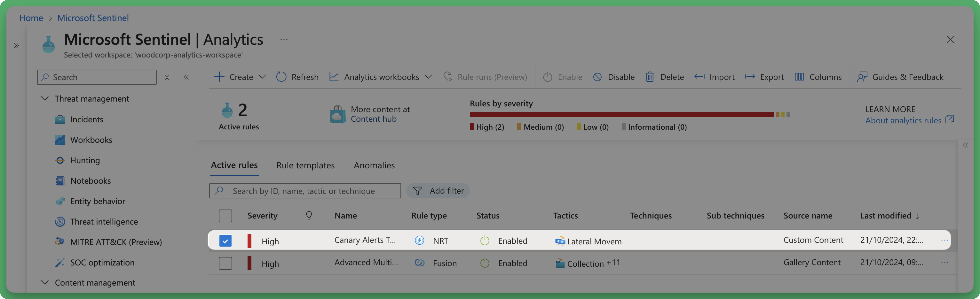Expand the portal menu with the double chevron by the title
The image size is (980, 299).
pyautogui.click(x=16, y=45)
